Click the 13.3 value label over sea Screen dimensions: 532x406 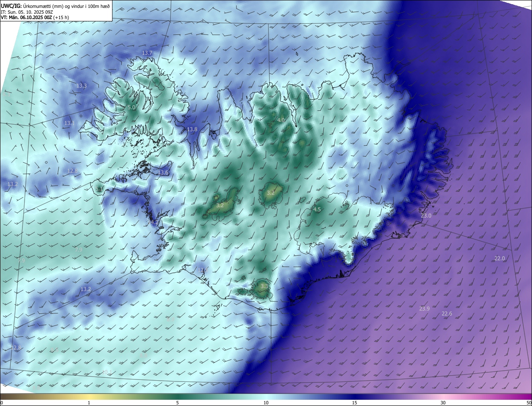81,86
